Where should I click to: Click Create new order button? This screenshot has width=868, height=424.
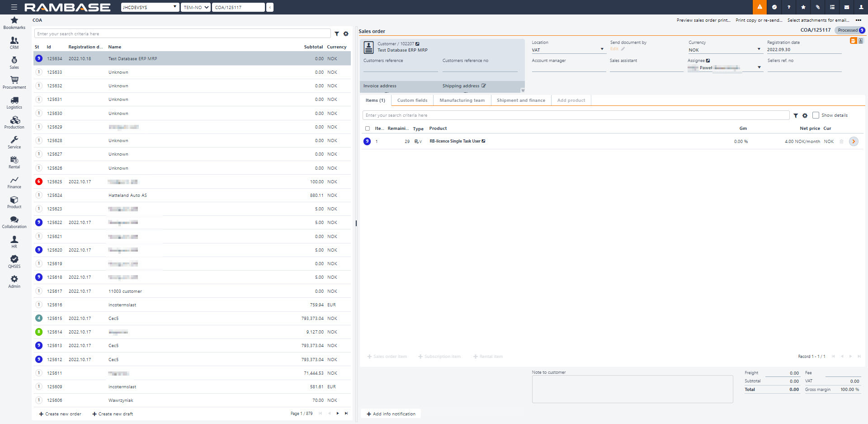coord(60,414)
